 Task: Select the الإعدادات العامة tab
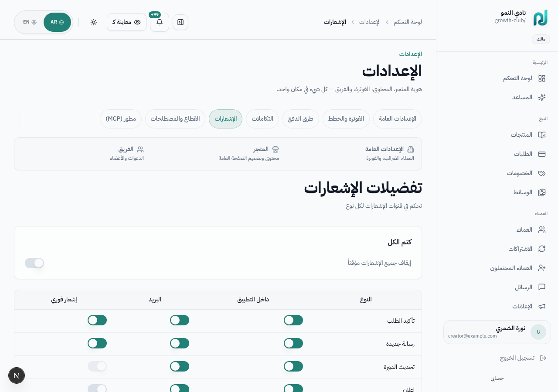click(398, 119)
